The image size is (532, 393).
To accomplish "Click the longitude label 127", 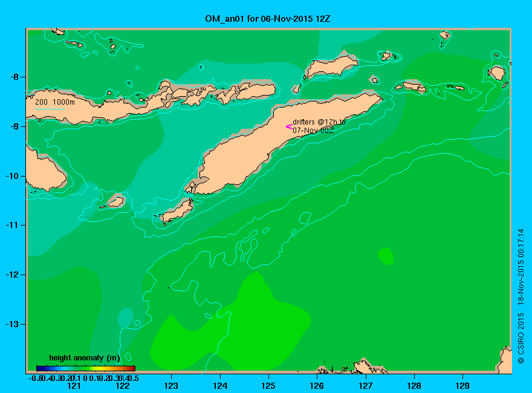I will 365,386.
